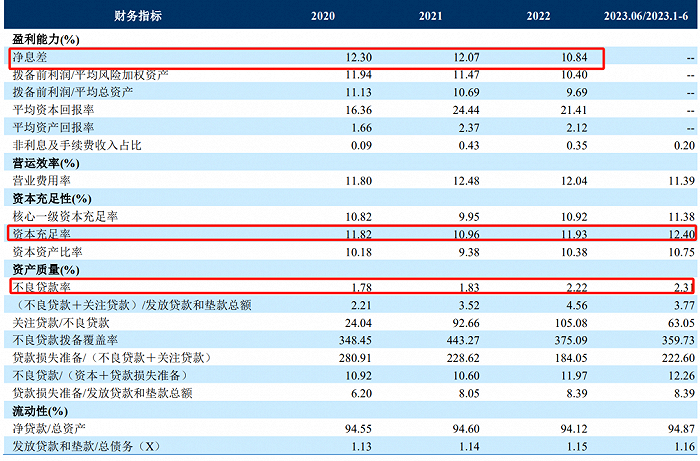
Task: Click the 348.45 拨备覆盖率 value
Action: 355,340
